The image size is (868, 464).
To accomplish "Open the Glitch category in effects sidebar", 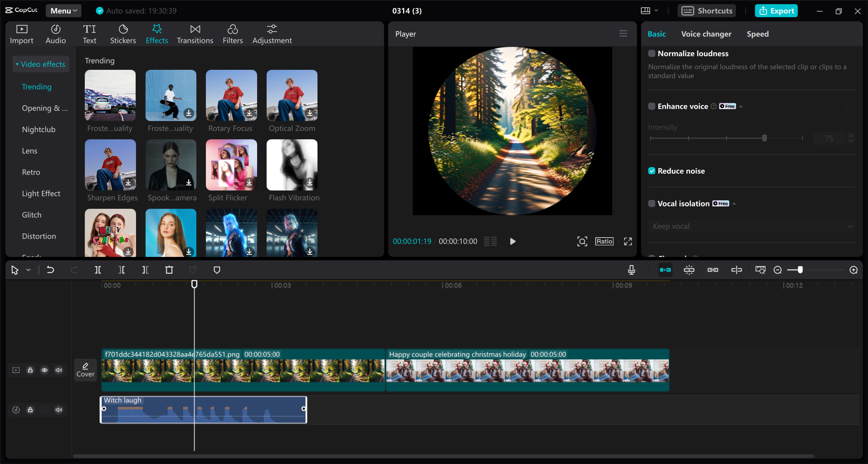I will (x=32, y=215).
